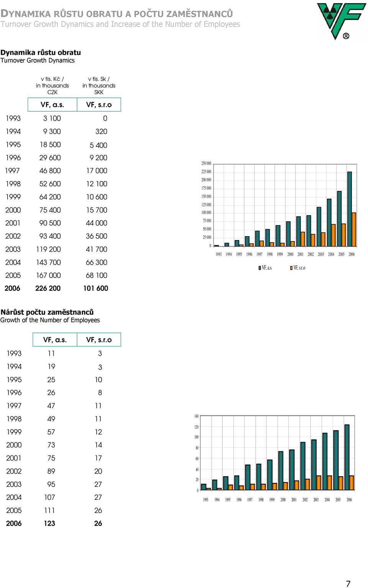Select the SKK value '320' for 1994

101,131
